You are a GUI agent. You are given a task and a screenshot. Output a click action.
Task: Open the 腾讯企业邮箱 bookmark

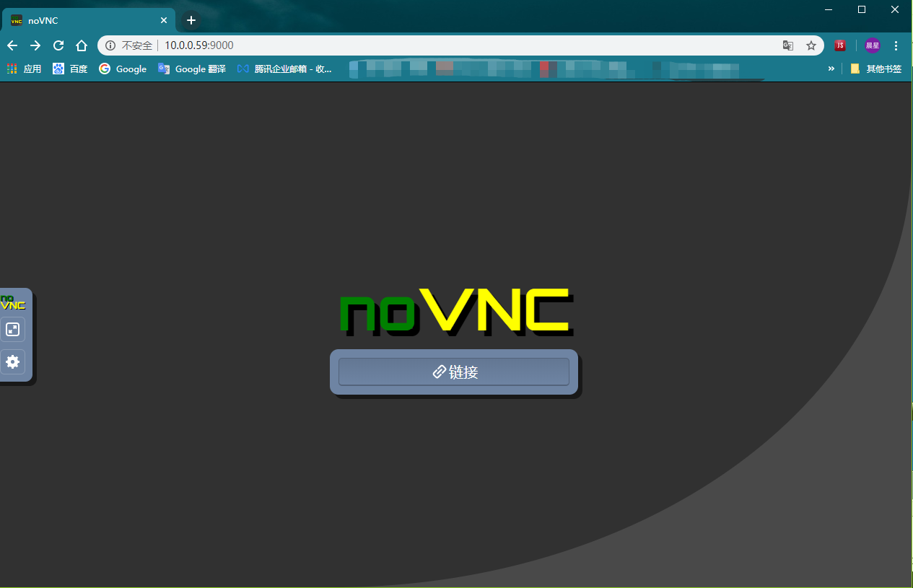284,69
